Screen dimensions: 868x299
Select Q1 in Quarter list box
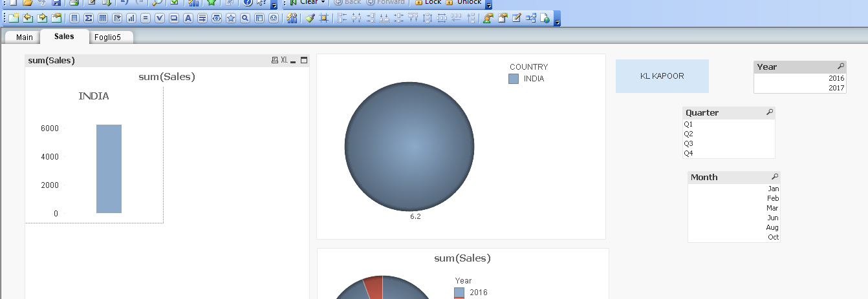pos(728,124)
